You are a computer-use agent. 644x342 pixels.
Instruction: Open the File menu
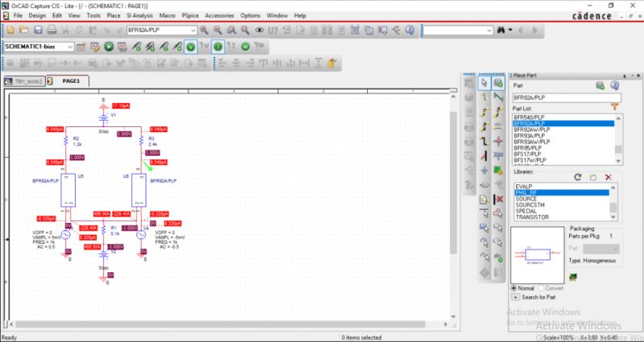[18, 15]
